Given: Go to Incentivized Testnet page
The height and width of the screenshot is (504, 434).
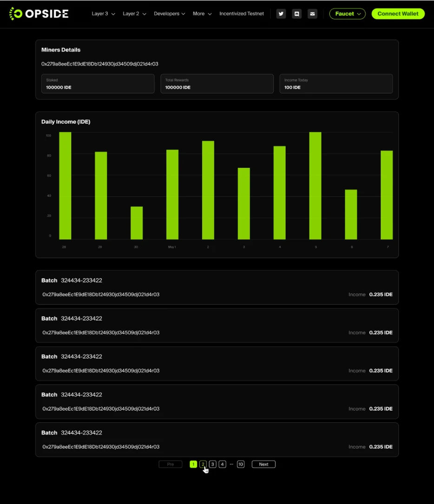Looking at the screenshot, I should pos(242,14).
